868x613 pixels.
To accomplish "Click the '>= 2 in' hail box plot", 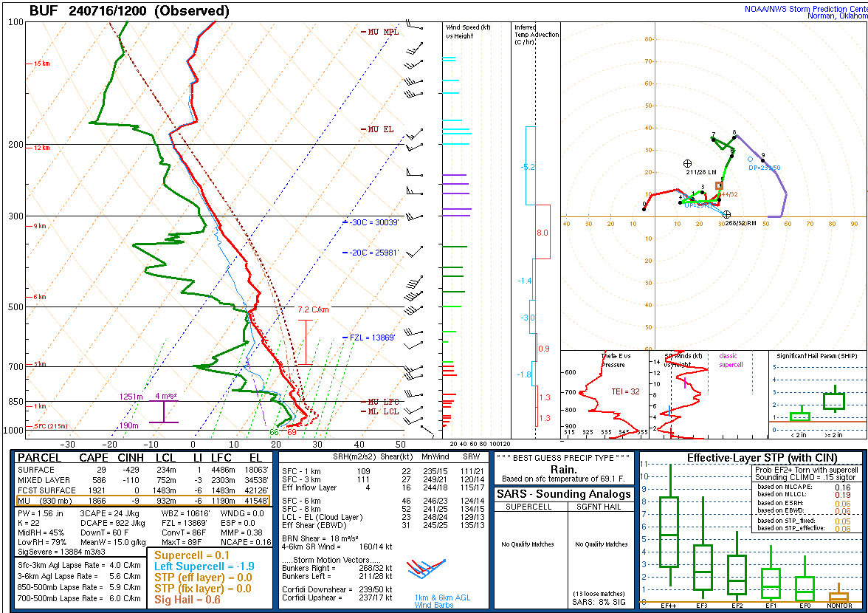I will coord(833,401).
